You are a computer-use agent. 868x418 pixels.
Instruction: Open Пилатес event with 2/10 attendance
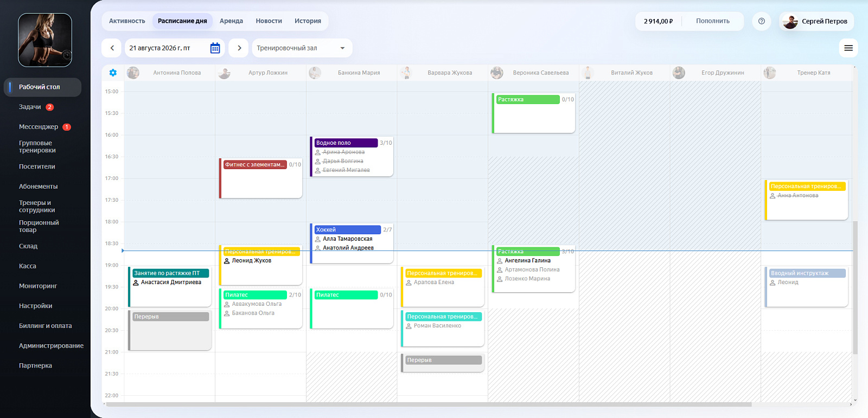[260, 308]
